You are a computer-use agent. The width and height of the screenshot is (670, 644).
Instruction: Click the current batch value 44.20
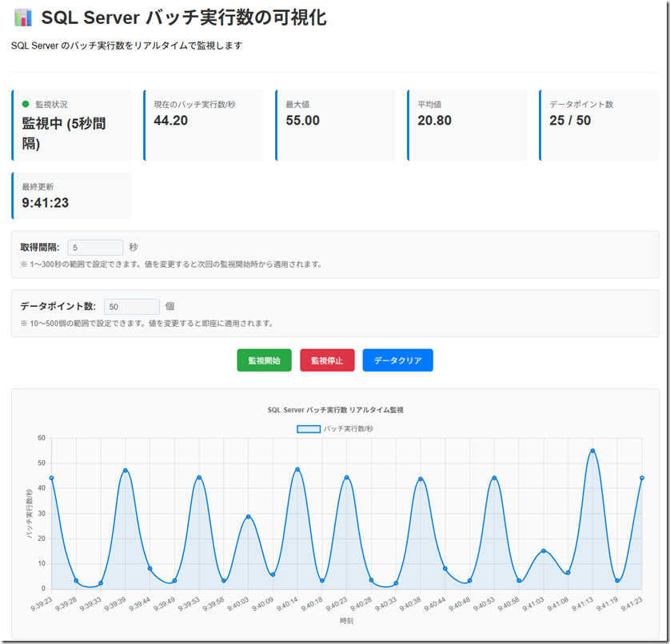click(171, 121)
